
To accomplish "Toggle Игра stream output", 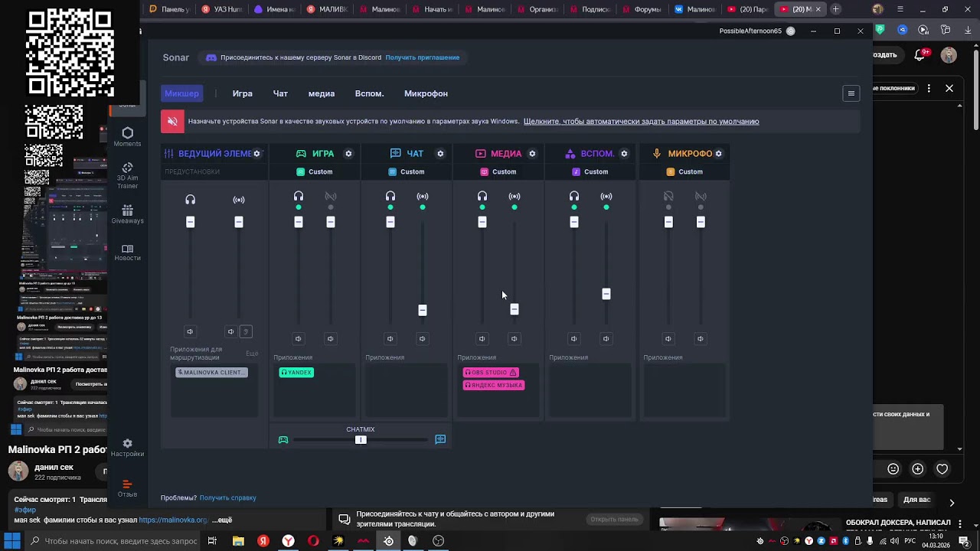I will 331,197.
